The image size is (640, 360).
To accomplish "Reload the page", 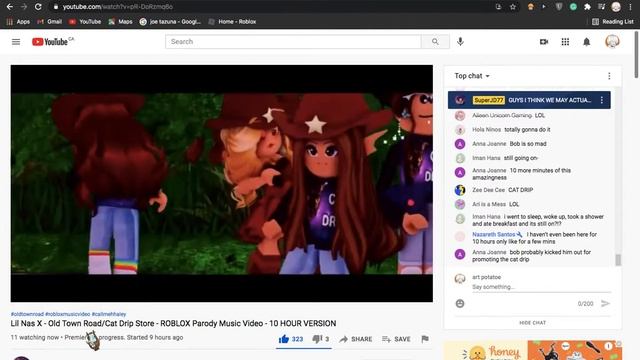I will point(38,7).
